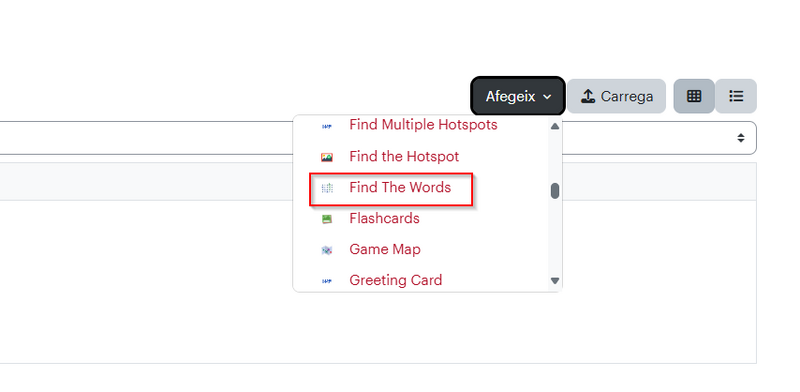Image resolution: width=800 pixels, height=392 pixels.
Task: Click the Find the Hotspot picture icon
Action: (x=327, y=157)
